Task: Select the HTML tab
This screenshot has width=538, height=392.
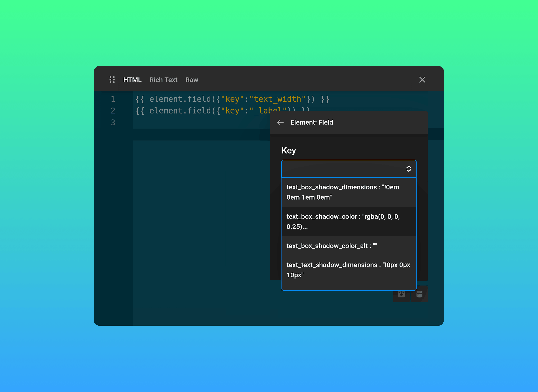Action: click(x=132, y=80)
